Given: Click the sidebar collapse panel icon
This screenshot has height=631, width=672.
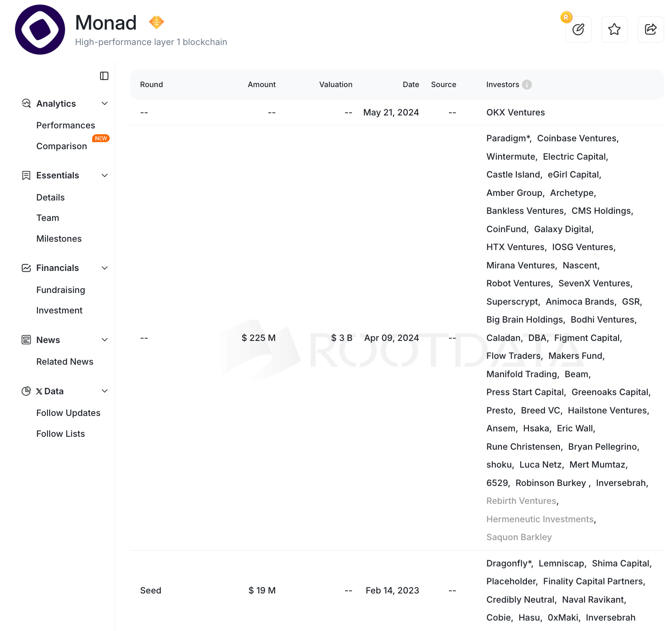Looking at the screenshot, I should click(x=104, y=76).
